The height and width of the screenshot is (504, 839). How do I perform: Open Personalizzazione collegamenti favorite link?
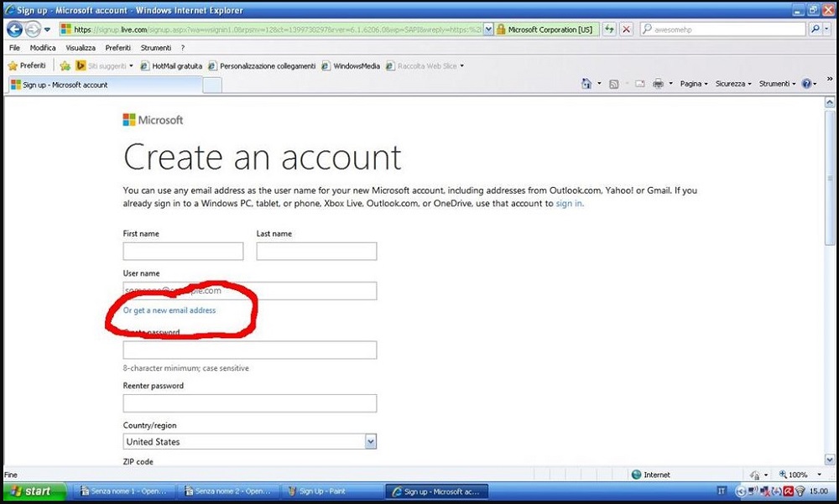click(x=262, y=65)
